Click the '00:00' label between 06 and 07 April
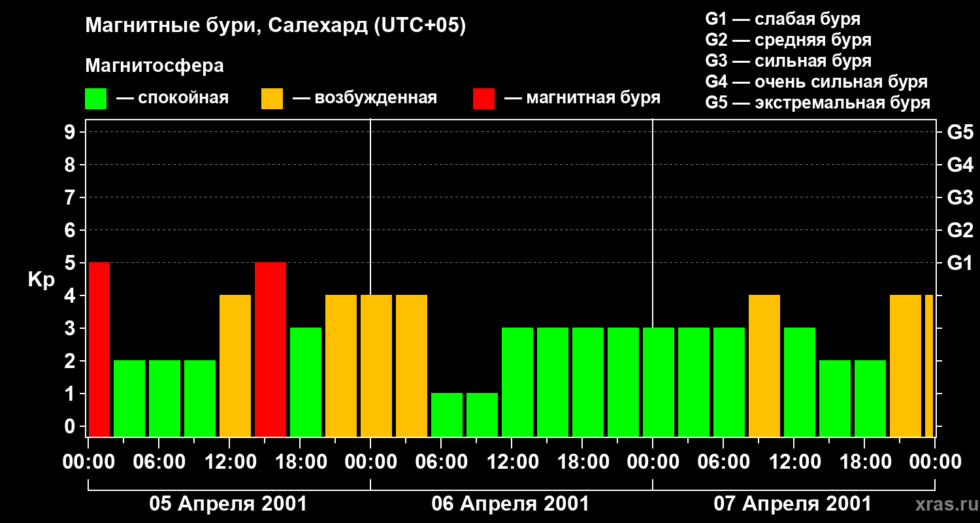The image size is (980, 523). pyautogui.click(x=653, y=462)
